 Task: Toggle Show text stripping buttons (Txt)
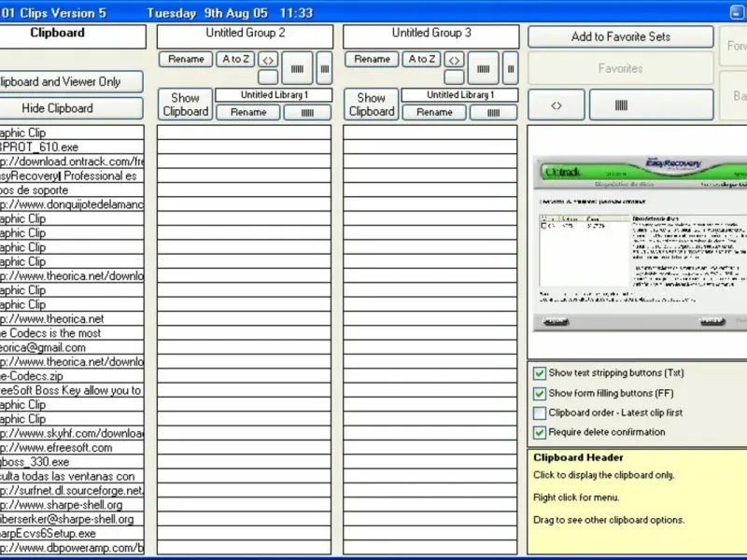pyautogui.click(x=540, y=372)
